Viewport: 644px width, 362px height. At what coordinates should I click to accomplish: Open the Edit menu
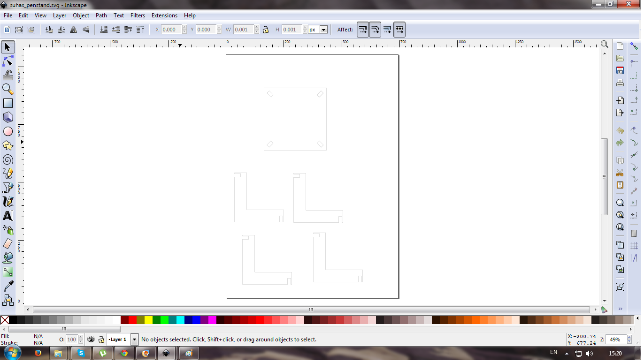(x=23, y=15)
